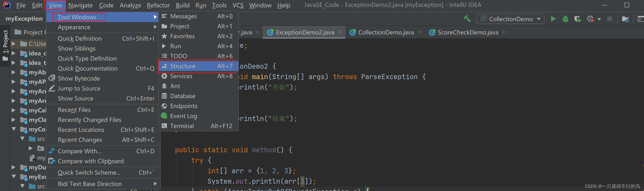The width and height of the screenshot is (644, 191).
Task: Open the Navigate menu
Action: tap(80, 5)
